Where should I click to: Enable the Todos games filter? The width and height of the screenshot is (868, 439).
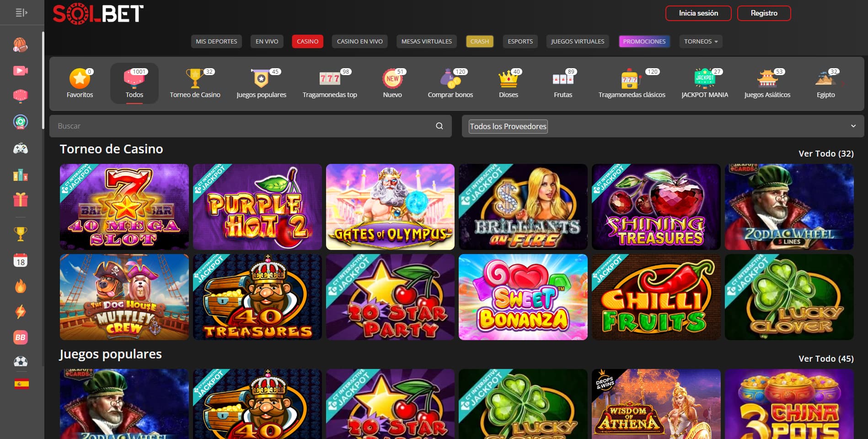pyautogui.click(x=134, y=83)
